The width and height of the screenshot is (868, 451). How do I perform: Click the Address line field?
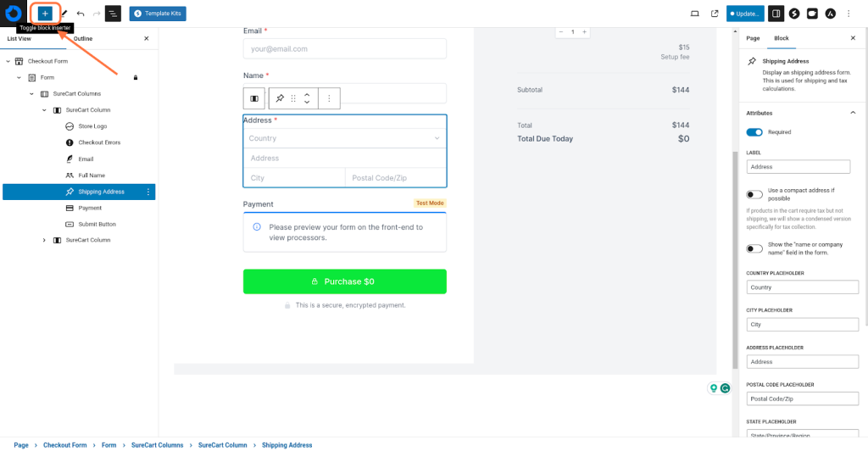click(x=344, y=159)
